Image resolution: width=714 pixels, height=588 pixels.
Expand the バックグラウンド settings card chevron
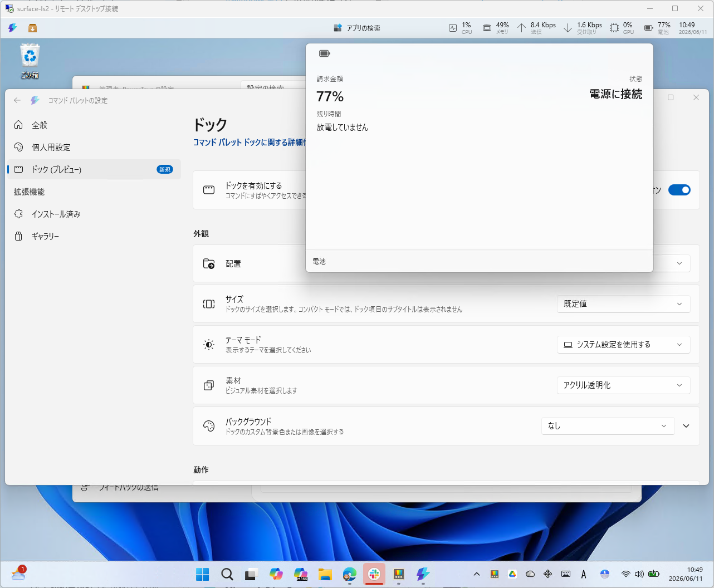(686, 426)
